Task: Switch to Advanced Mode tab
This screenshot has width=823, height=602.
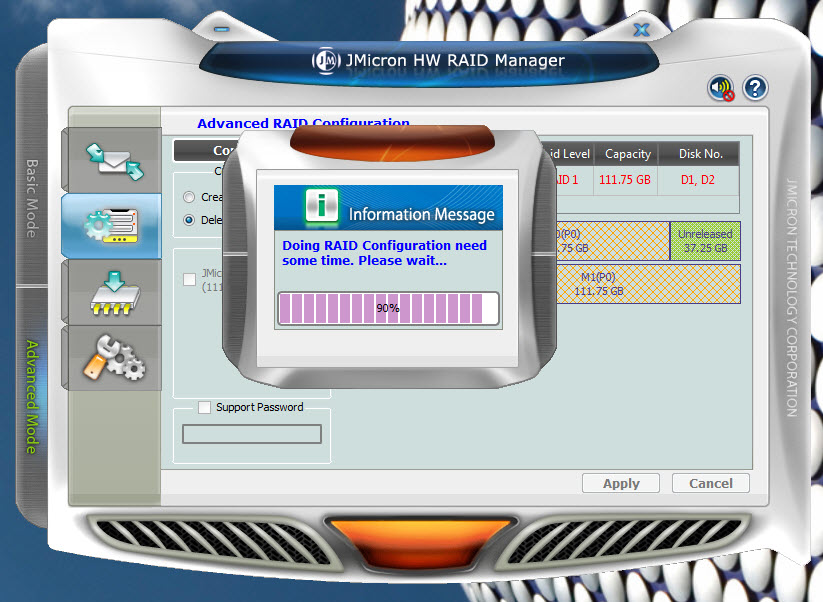Action: [x=31, y=397]
